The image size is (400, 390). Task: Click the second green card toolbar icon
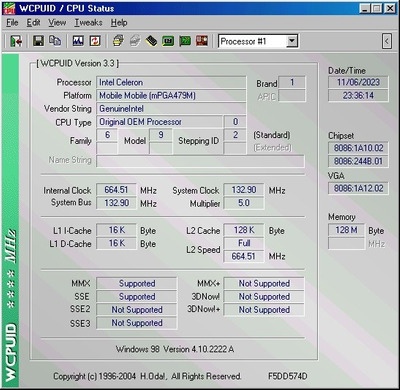pos(185,41)
